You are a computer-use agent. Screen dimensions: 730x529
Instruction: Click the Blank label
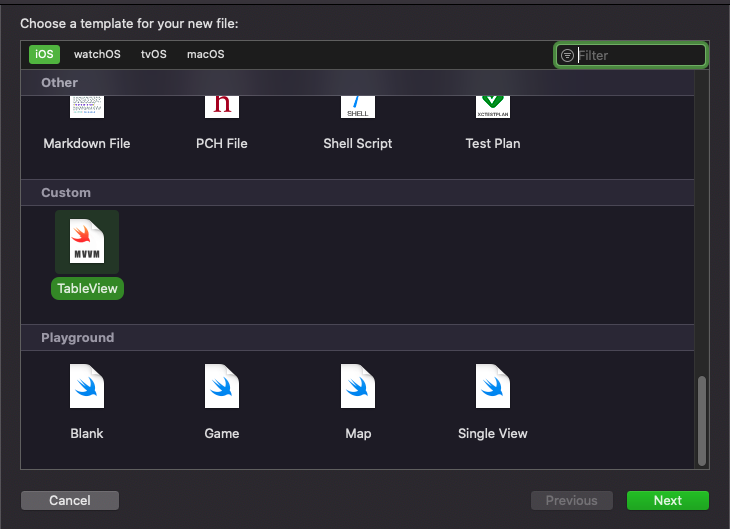pos(87,434)
